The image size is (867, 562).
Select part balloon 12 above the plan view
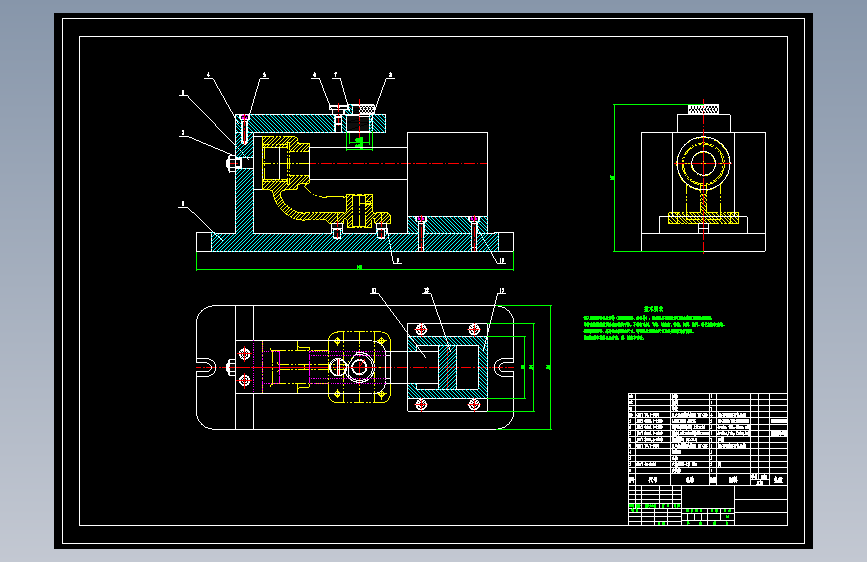(426, 291)
